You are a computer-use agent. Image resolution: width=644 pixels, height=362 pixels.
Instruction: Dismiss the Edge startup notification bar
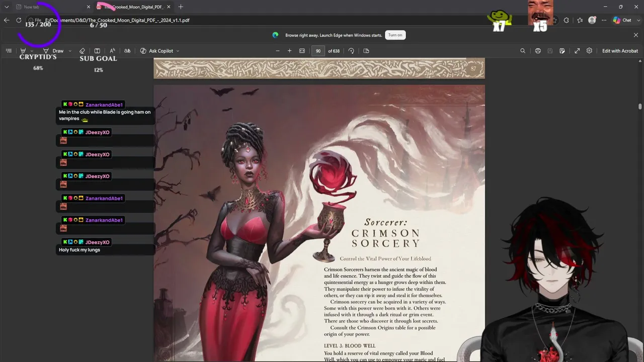point(635,35)
